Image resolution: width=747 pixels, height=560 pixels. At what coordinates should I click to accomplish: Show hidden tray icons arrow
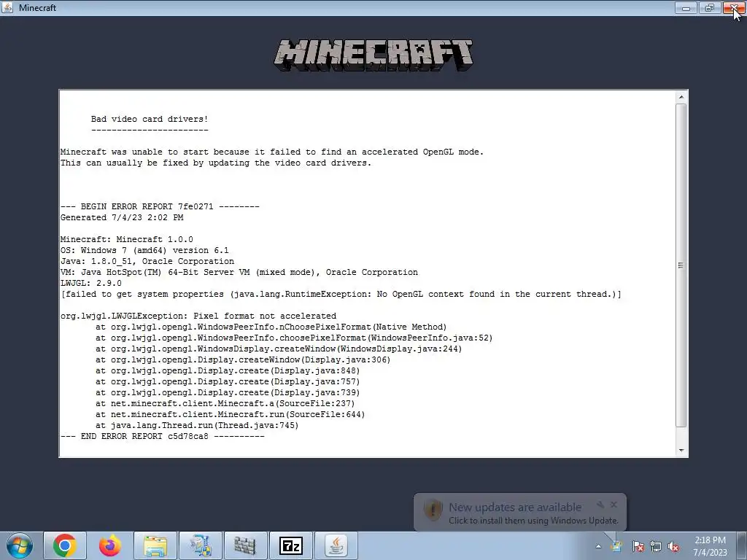[x=598, y=546]
